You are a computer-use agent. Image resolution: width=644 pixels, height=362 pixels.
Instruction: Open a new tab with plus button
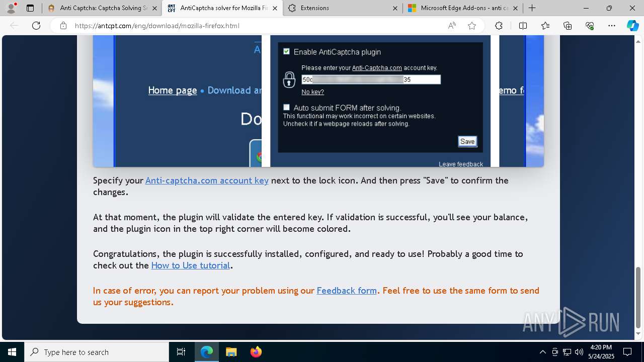pos(532,8)
